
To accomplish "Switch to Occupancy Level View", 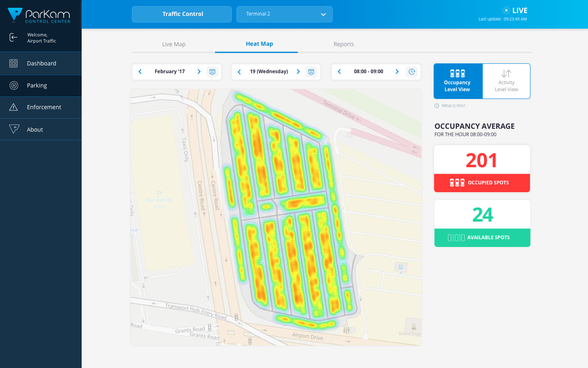I will (458, 81).
